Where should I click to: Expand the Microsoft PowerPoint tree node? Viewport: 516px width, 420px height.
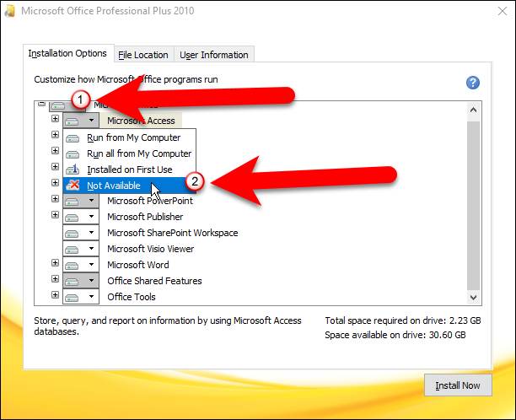click(56, 199)
